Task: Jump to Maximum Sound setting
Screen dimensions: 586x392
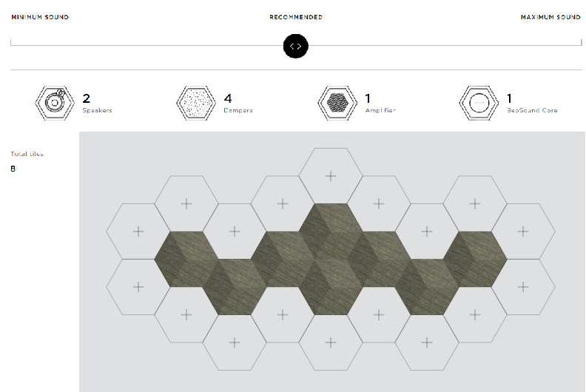Action: 550,17
